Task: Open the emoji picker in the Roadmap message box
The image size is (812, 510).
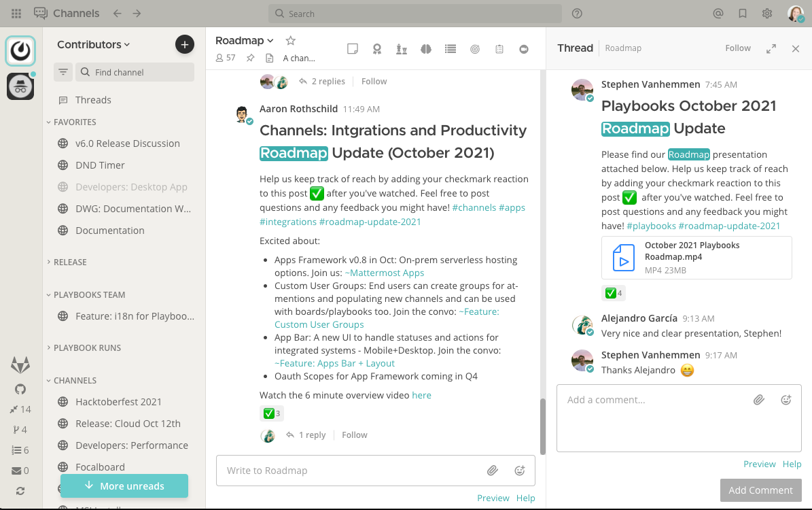Action: [x=520, y=470]
